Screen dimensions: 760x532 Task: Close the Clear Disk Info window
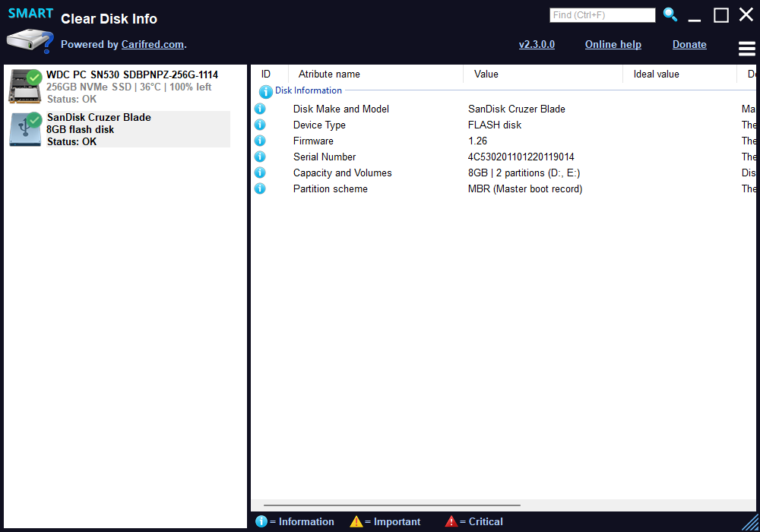point(746,15)
